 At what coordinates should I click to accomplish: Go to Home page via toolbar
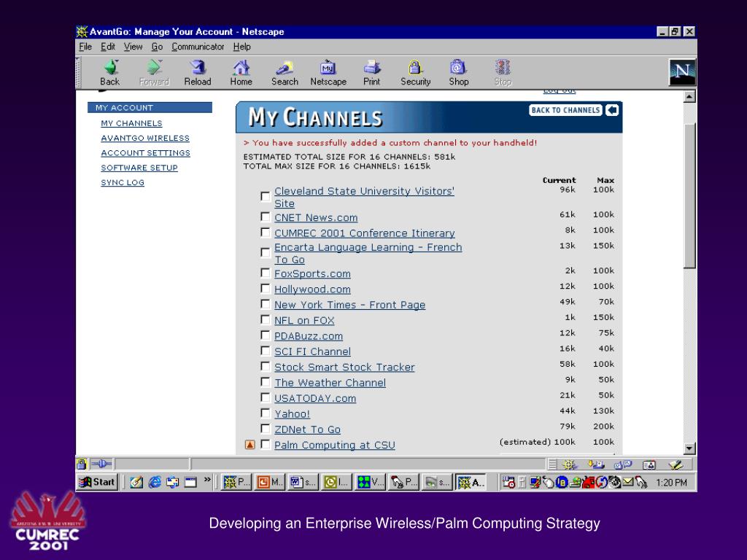pos(241,72)
